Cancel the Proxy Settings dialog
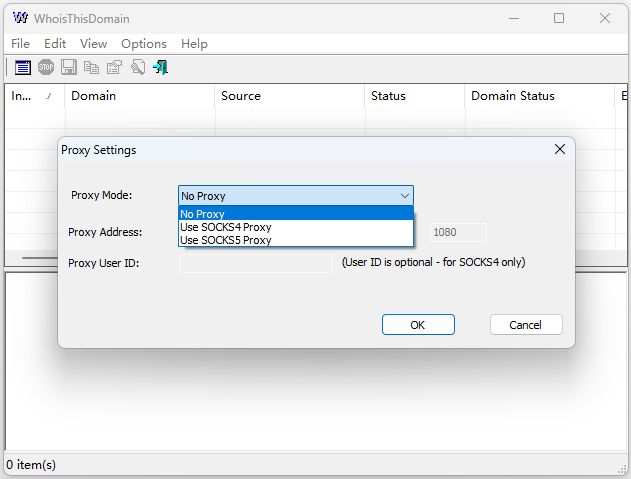The image size is (631, 479). click(526, 324)
